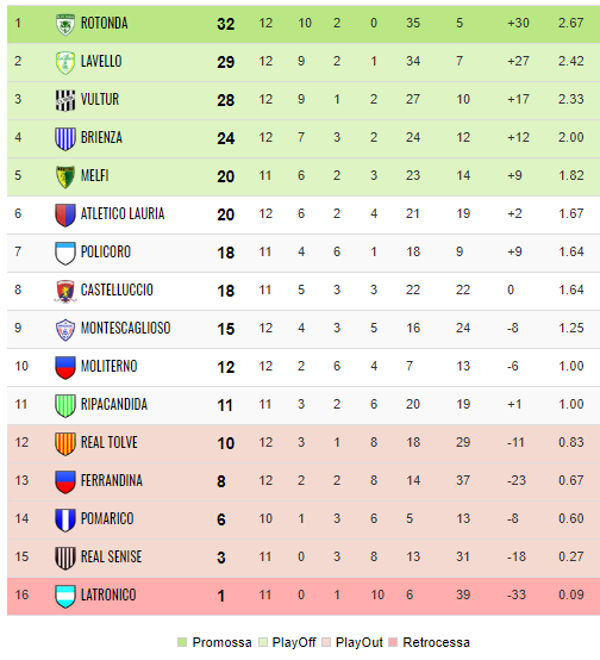This screenshot has width=600, height=660.
Task: Click the Retrocessa red legend swatch
Action: coord(393,642)
